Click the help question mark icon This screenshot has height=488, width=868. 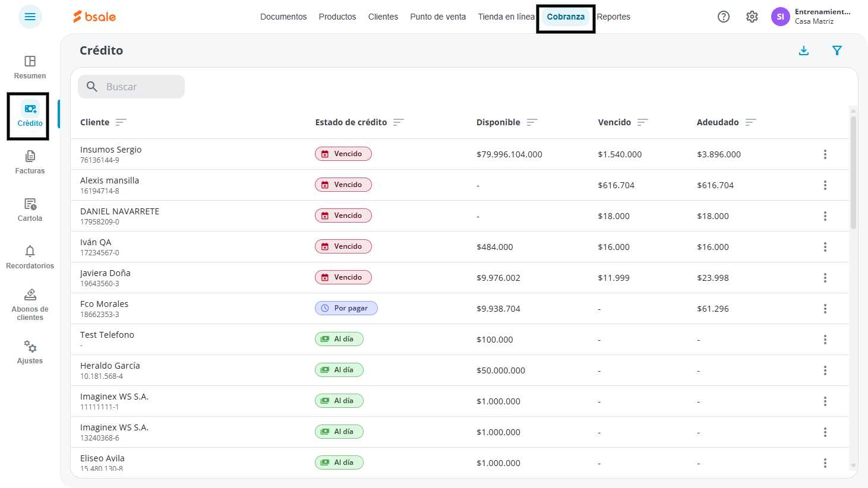click(x=724, y=17)
